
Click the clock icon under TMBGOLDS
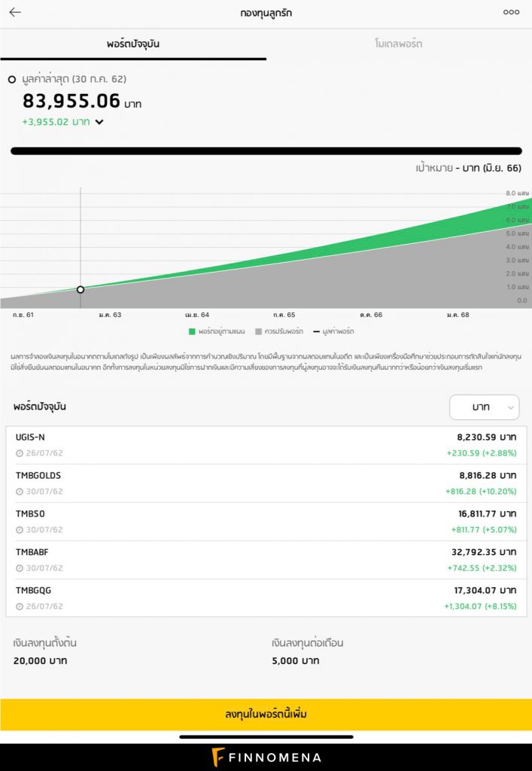click(20, 492)
